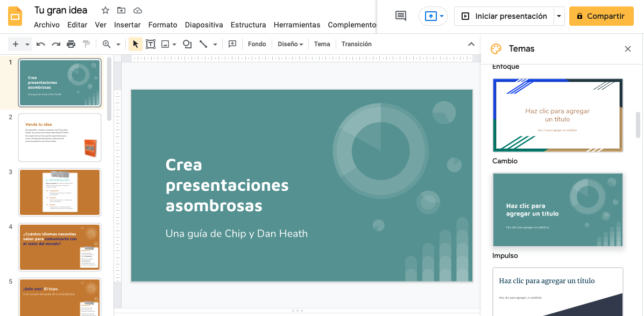644x316 pixels.
Task: Click the Compartir button
Action: point(601,16)
